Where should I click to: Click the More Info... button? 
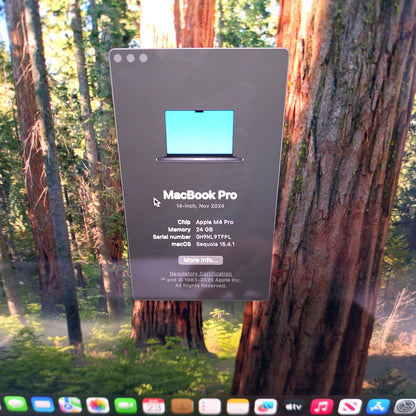[201, 260]
